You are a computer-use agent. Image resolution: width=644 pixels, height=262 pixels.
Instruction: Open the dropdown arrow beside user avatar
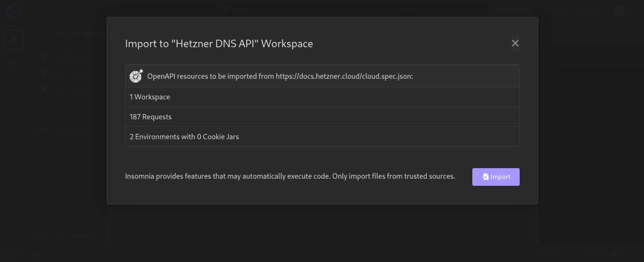[x=633, y=11]
